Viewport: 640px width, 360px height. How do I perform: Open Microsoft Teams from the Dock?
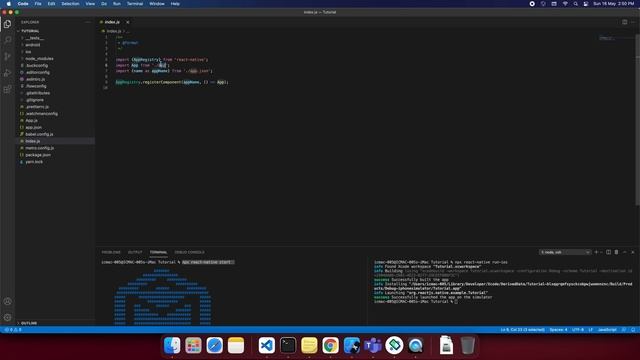point(373,346)
